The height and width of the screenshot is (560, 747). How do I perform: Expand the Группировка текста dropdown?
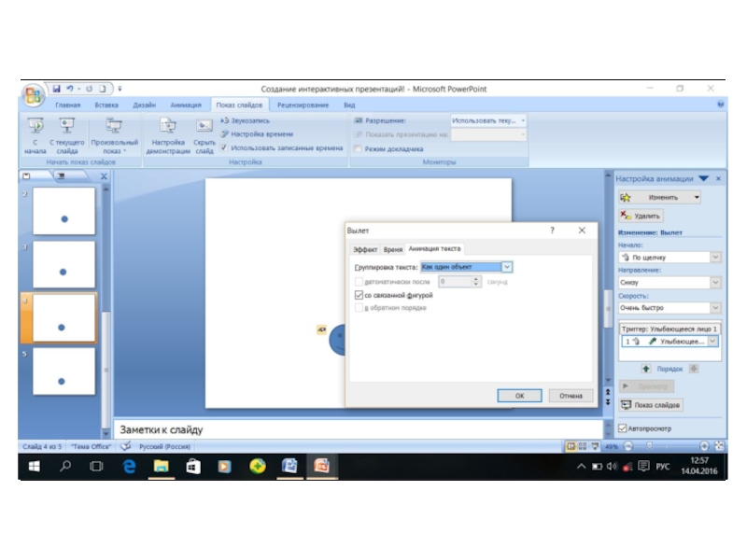point(507,267)
